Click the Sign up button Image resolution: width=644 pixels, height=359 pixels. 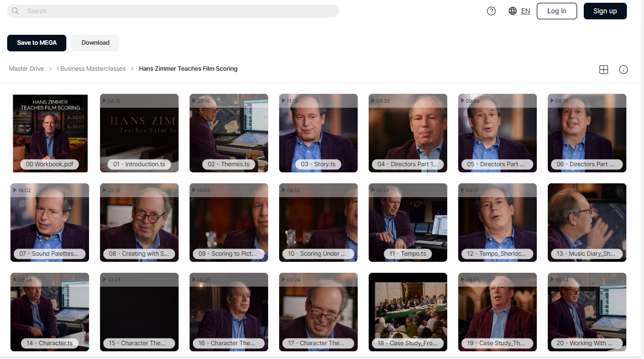605,11
